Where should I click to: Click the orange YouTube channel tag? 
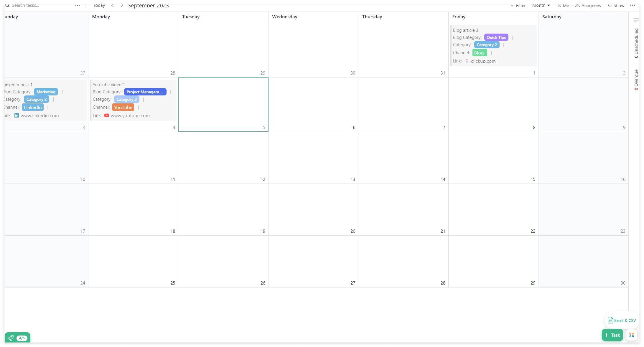click(123, 107)
